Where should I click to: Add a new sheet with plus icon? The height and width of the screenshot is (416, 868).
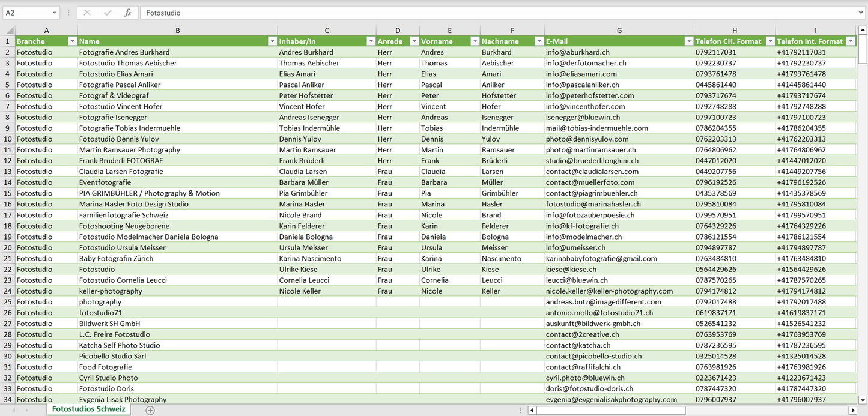coord(150,410)
